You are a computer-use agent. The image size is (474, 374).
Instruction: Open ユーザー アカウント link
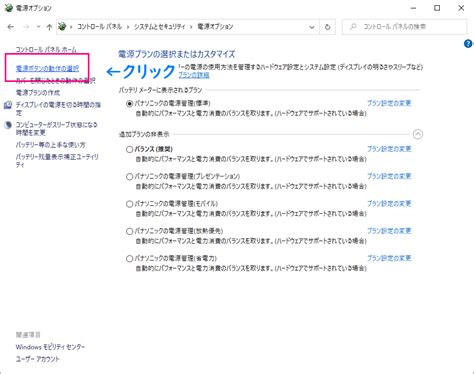pyautogui.click(x=37, y=359)
